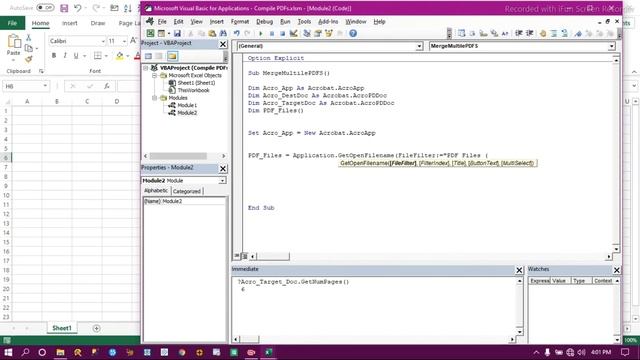Click View Code icon in Project pane
The image size is (640, 360).
click(148, 56)
